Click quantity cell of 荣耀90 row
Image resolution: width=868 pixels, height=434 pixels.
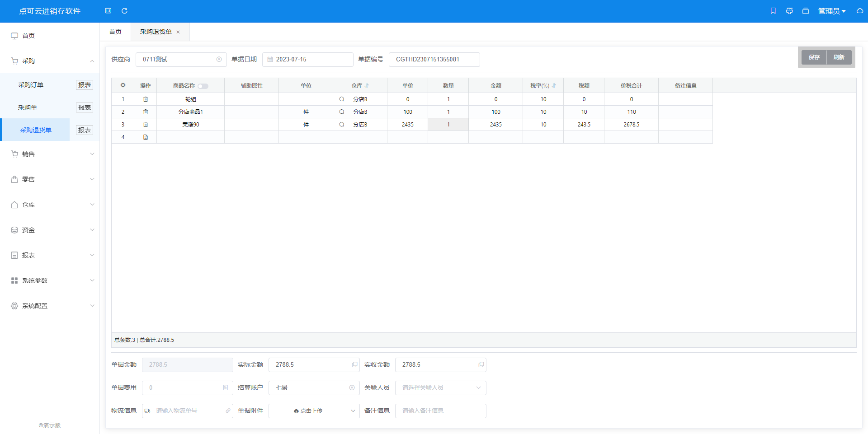pos(448,125)
